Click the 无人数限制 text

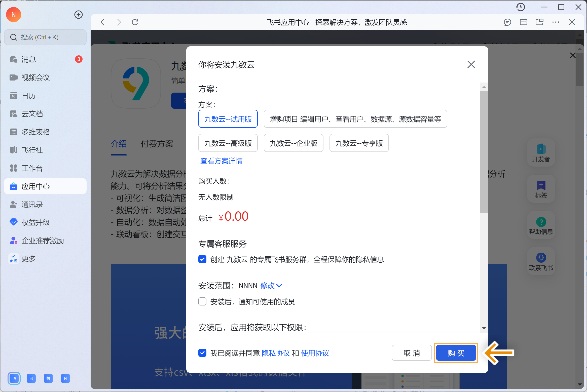coord(216,197)
